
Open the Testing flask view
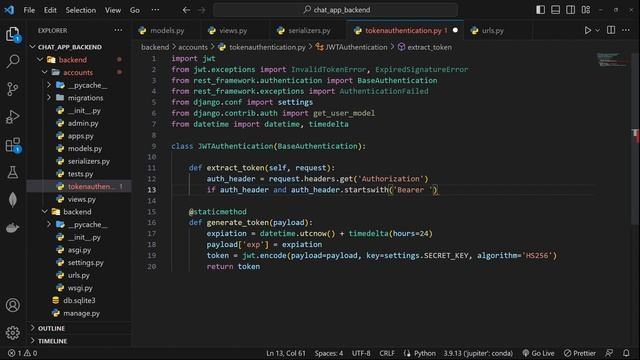(13, 172)
